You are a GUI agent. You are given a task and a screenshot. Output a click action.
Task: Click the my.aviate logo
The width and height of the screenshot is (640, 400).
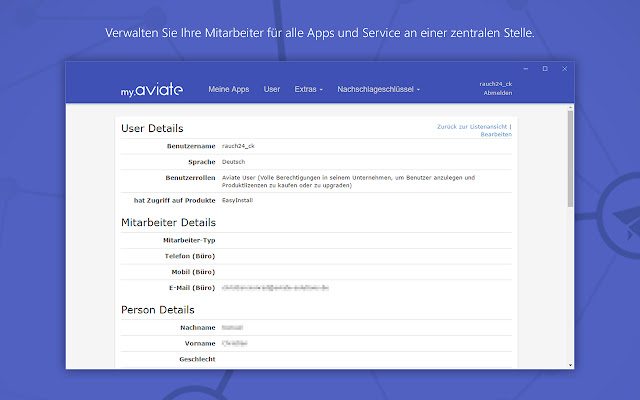[x=152, y=89]
